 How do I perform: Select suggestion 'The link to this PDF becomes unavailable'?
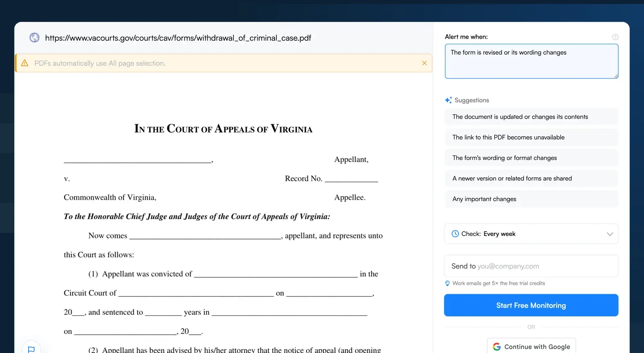[x=531, y=137]
